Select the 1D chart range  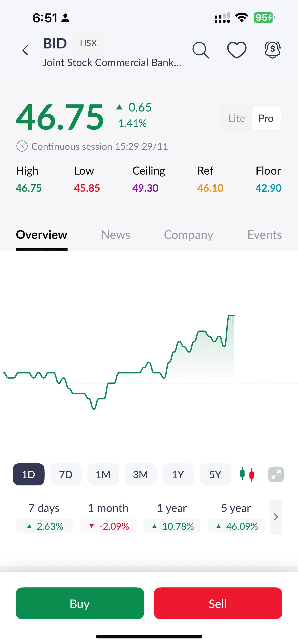(x=29, y=474)
